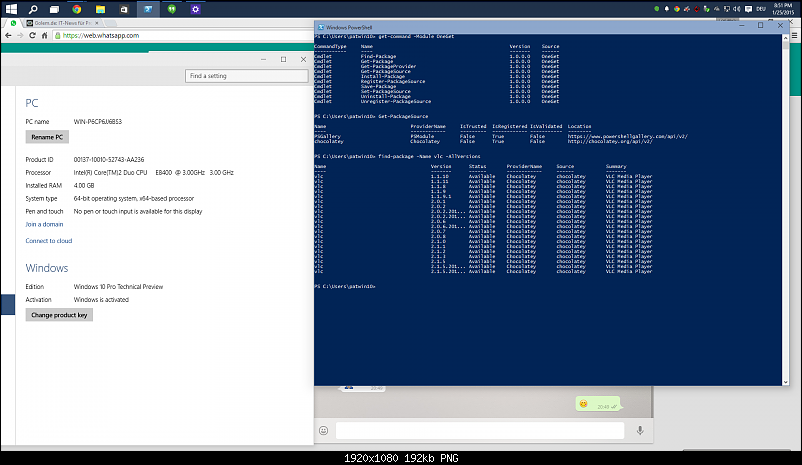The image size is (802, 465).
Task: Open a new Chrome tab
Action: pos(112,23)
